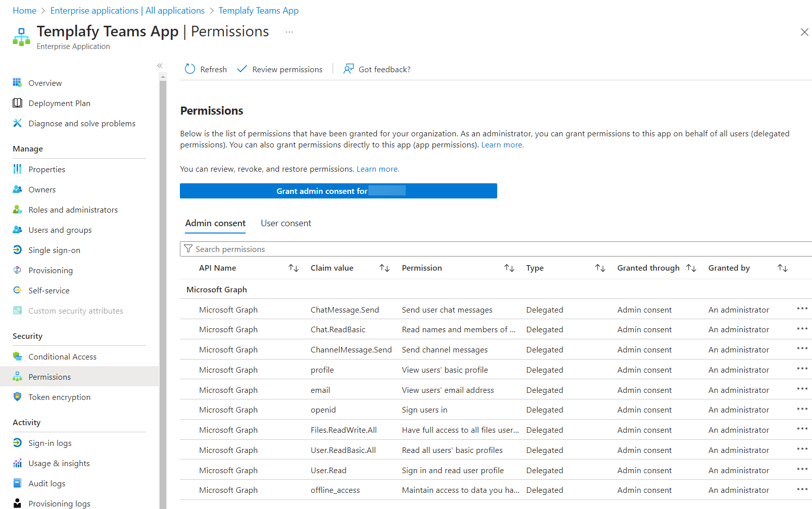Screen dimensions: 812x509
Task: Sort the table by API Name
Action: tap(294, 268)
